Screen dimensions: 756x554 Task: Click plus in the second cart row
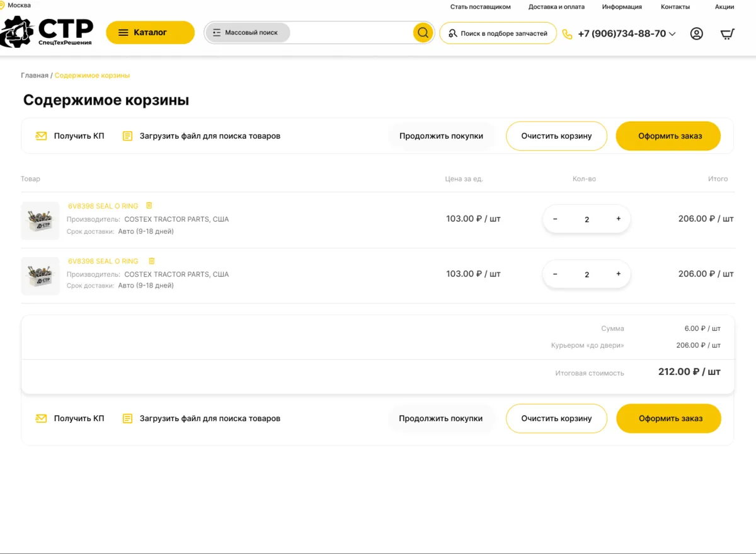pos(619,274)
